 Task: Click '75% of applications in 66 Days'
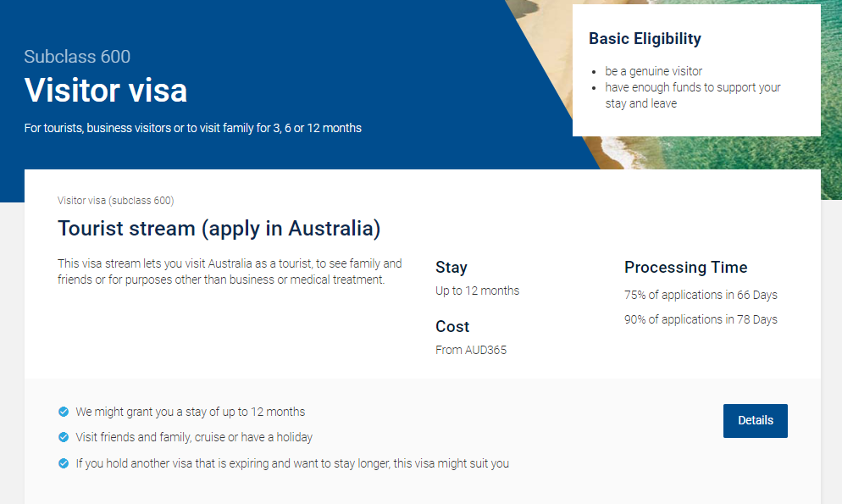[x=701, y=295]
